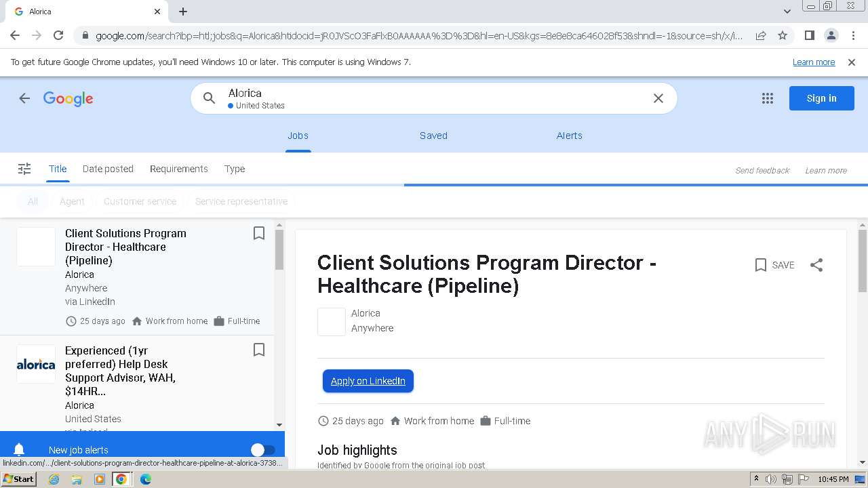Select the Agent title chip
Image resolution: width=868 pixels, height=488 pixels.
tap(72, 201)
